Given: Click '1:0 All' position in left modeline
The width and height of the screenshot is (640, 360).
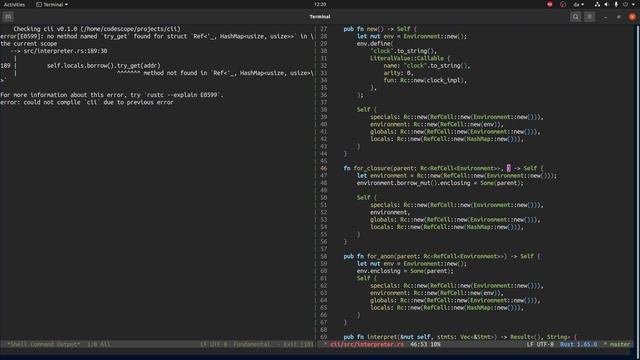Looking at the screenshot, I should click(98, 344).
